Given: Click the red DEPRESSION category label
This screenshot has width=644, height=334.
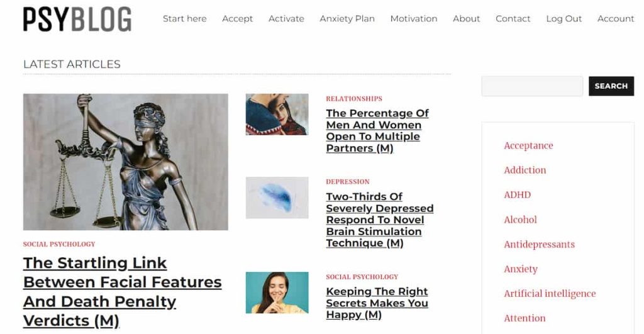Looking at the screenshot, I should [x=347, y=182].
